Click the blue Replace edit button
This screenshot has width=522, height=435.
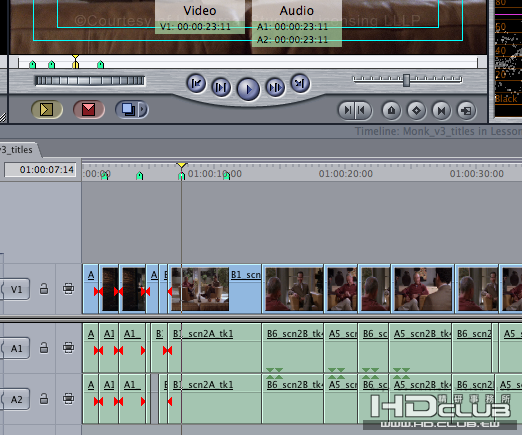(128, 109)
